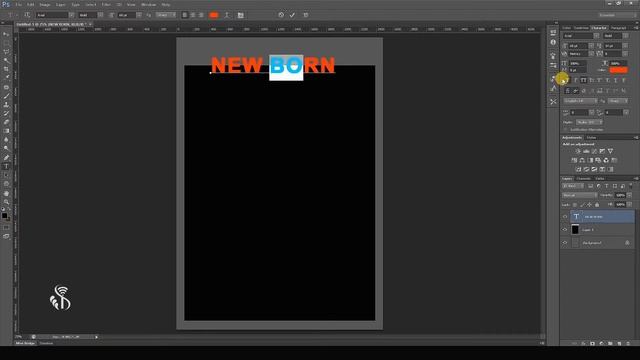This screenshot has width=640, height=360.
Task: Switch to the Styles tab
Action: coord(591,138)
